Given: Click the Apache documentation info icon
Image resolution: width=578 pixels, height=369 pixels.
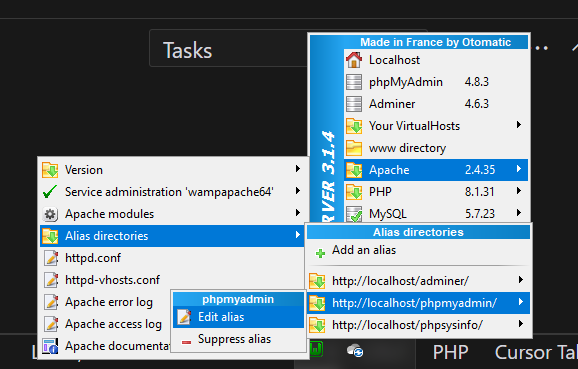Looking at the screenshot, I should [50, 346].
